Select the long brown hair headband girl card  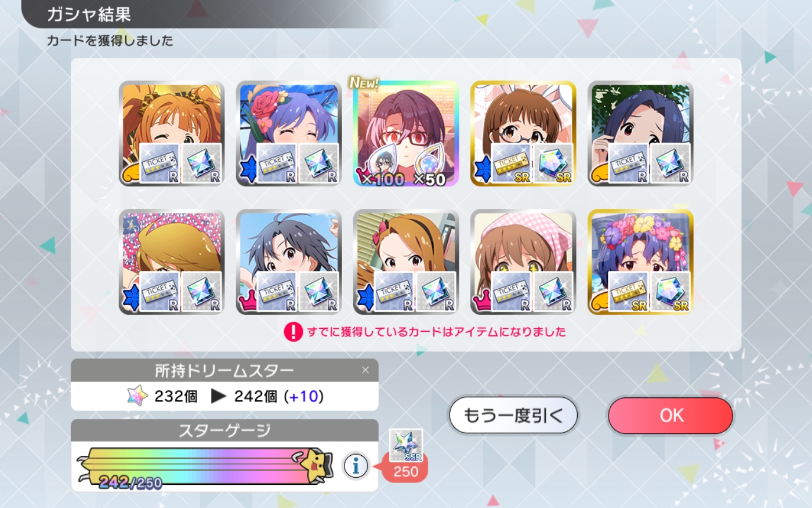[x=406, y=262]
